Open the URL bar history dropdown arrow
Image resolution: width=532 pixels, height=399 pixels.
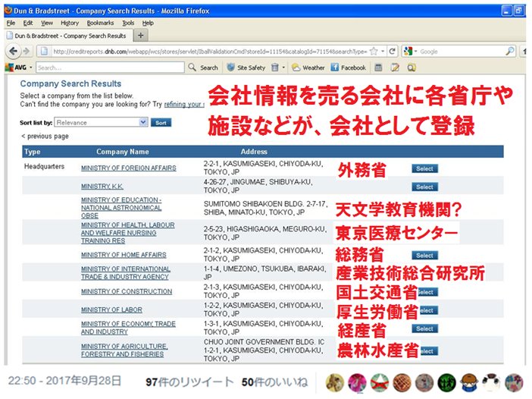pos(383,52)
